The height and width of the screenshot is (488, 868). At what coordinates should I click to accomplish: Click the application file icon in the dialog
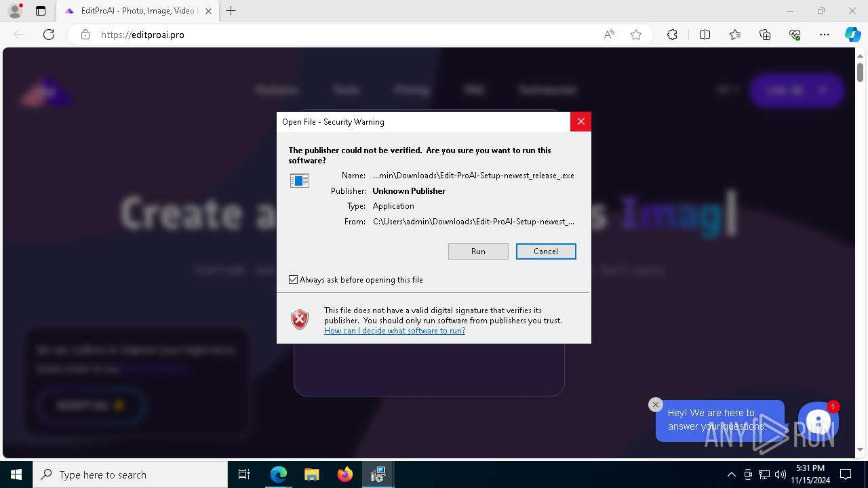(300, 181)
